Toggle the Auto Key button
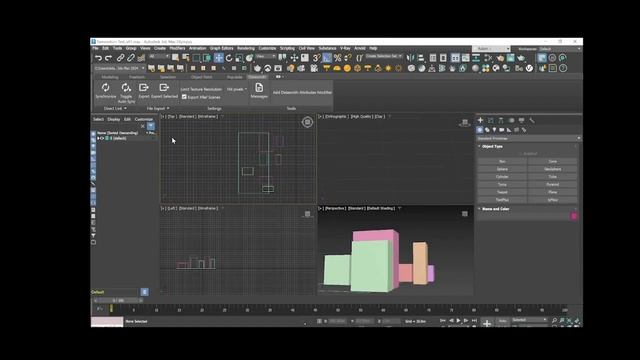This screenshot has width=640, height=360. (x=502, y=321)
